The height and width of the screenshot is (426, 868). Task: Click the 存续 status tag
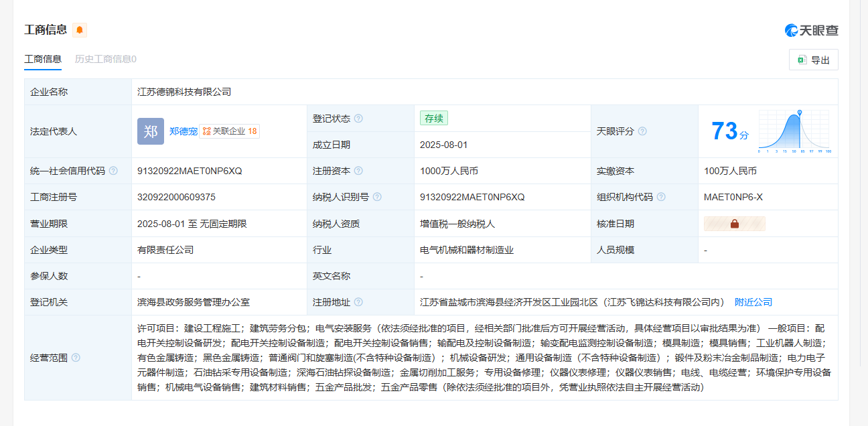(x=433, y=119)
